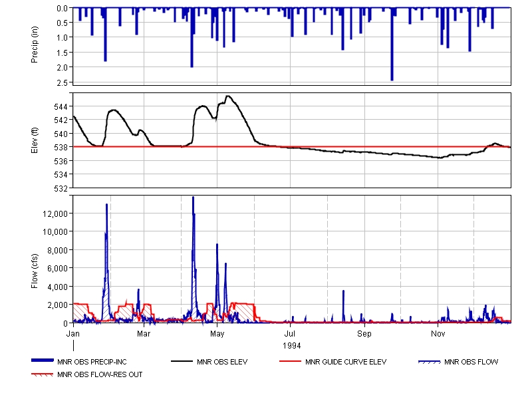532x417 pixels.
Task: Select the MNR GUIDE CURVE ELEV legend text
Action: (x=346, y=362)
